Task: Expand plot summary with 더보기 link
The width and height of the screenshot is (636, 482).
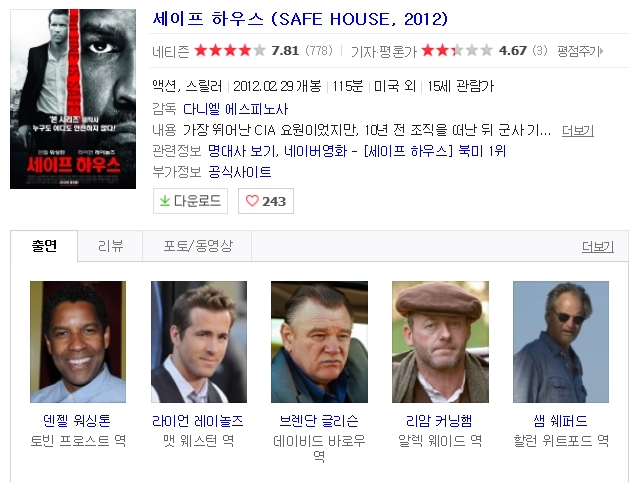Action: point(578,131)
